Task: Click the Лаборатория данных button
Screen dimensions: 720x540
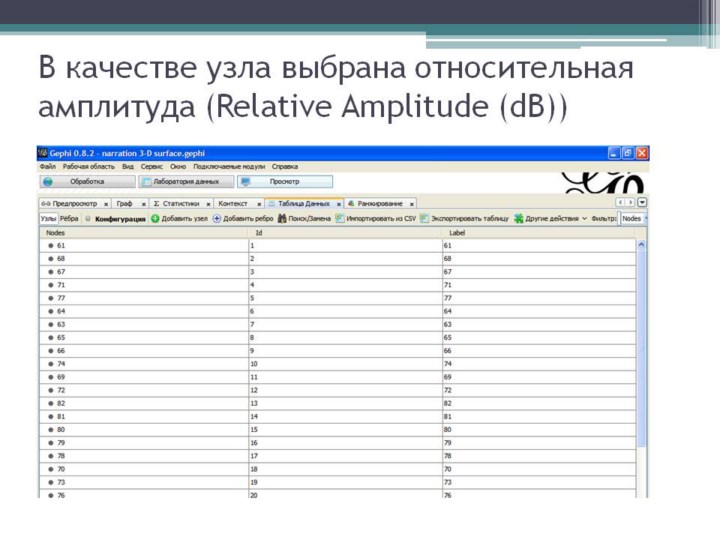Action: 186,182
